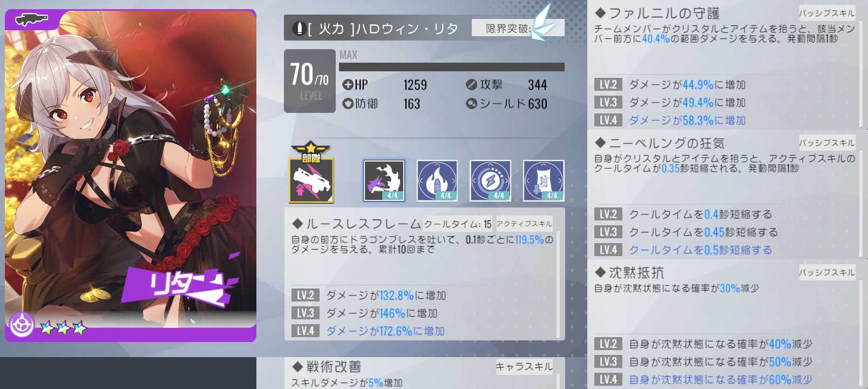The width and height of the screenshot is (868, 389).
Task: Click the HP plus stat icon
Action: coord(348,85)
